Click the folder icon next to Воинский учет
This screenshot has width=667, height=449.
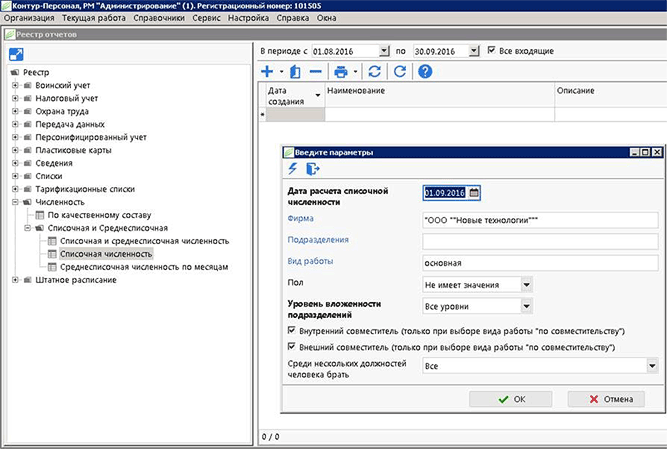[x=28, y=85]
